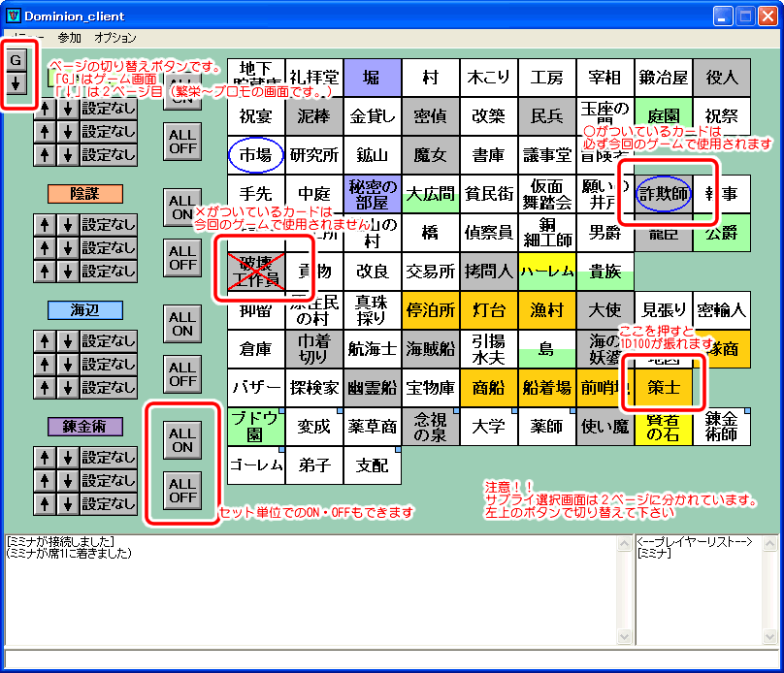784x673 pixels.
Task: Click the down arrow directly below 陰謀 label
Action: pyautogui.click(x=68, y=225)
